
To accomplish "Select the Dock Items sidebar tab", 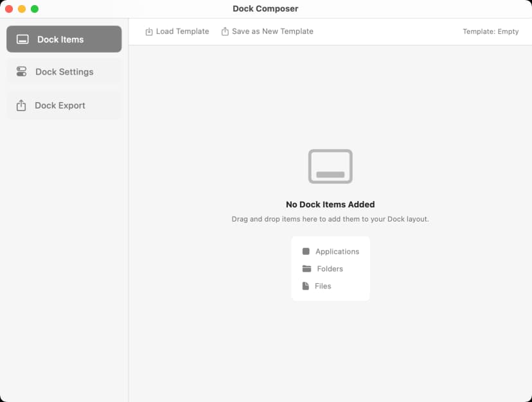I will 64,39.
